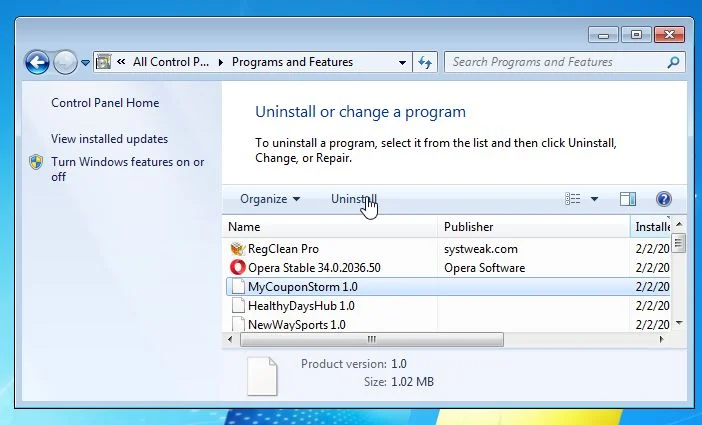The width and height of the screenshot is (702, 425).
Task: Sort by the Installed On column header
Action: point(651,227)
